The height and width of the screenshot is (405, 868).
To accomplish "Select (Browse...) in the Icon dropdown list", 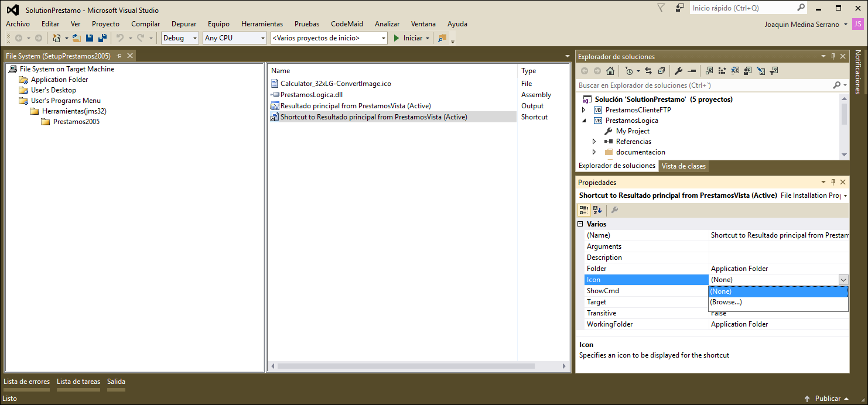I will coord(778,302).
